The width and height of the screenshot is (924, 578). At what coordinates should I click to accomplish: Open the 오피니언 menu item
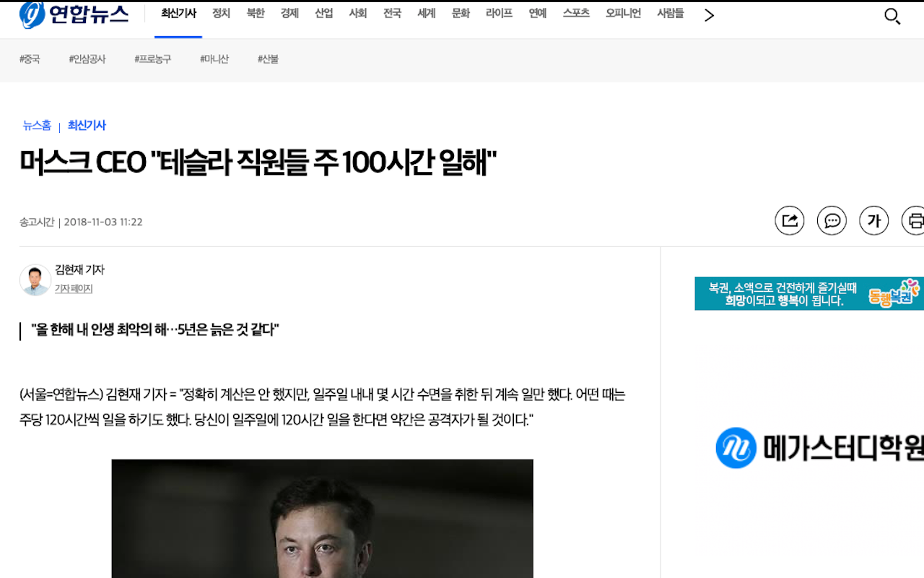pos(623,14)
